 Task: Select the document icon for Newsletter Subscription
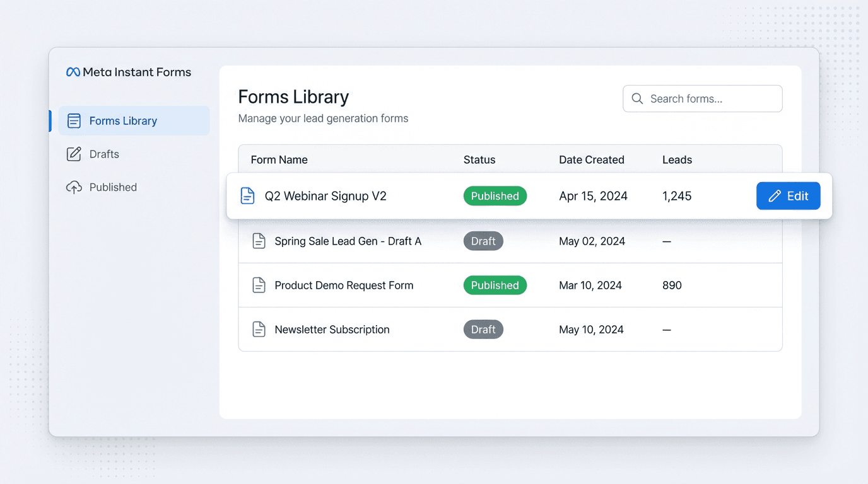[259, 329]
